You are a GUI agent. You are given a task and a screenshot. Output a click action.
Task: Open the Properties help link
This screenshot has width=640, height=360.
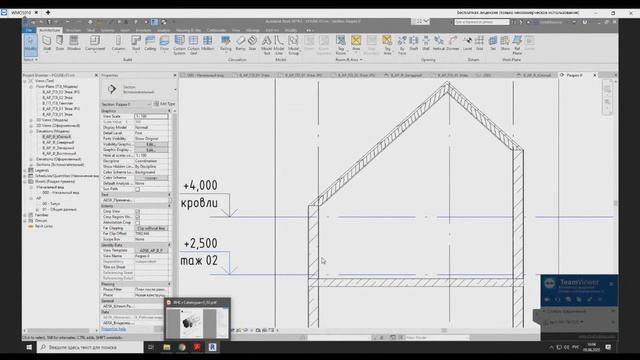pos(113,329)
